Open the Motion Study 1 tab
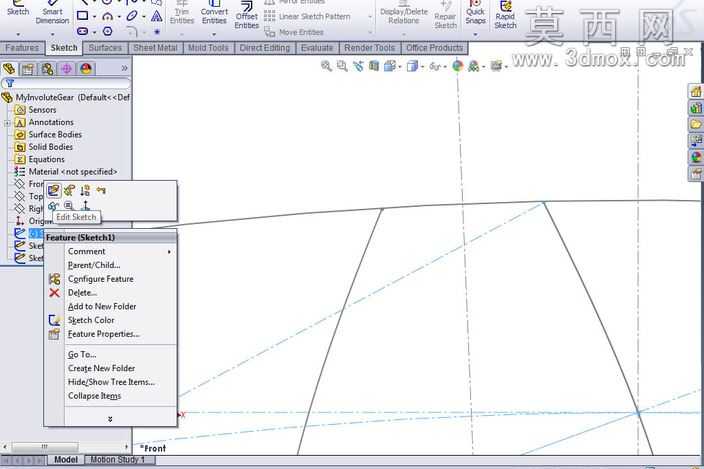The height and width of the screenshot is (469, 704). pos(118,460)
